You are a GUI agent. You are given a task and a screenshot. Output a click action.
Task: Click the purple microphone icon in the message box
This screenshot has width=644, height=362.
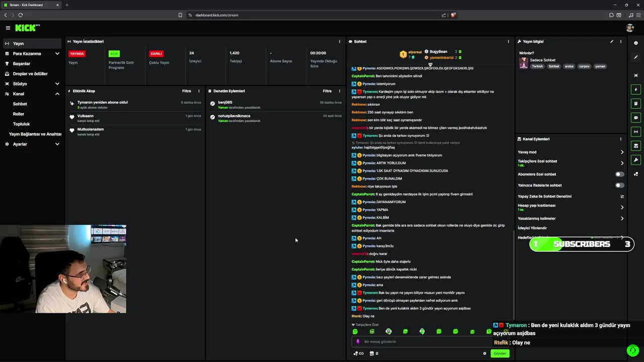pos(358,341)
